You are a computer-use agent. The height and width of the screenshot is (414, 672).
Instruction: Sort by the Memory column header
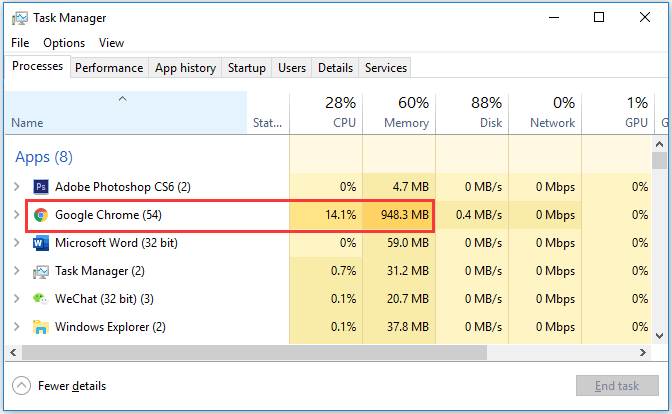399,113
